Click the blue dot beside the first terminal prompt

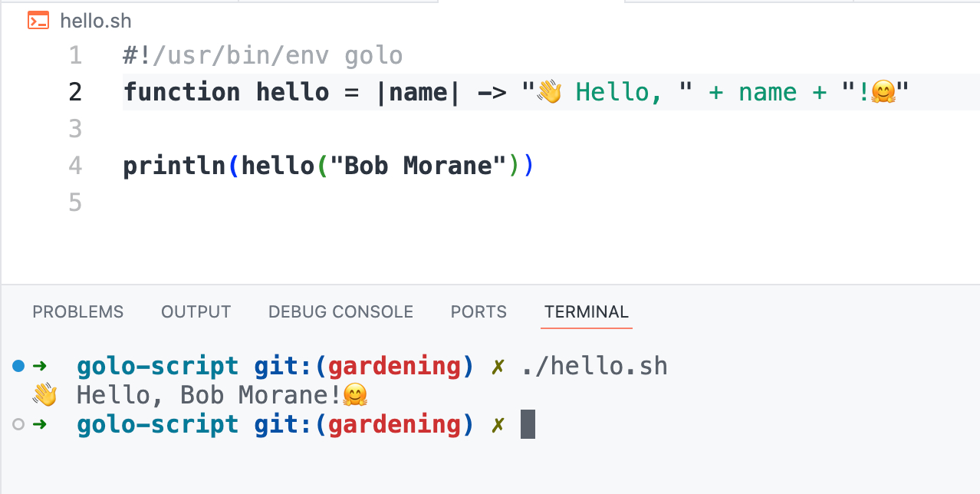[x=19, y=366]
